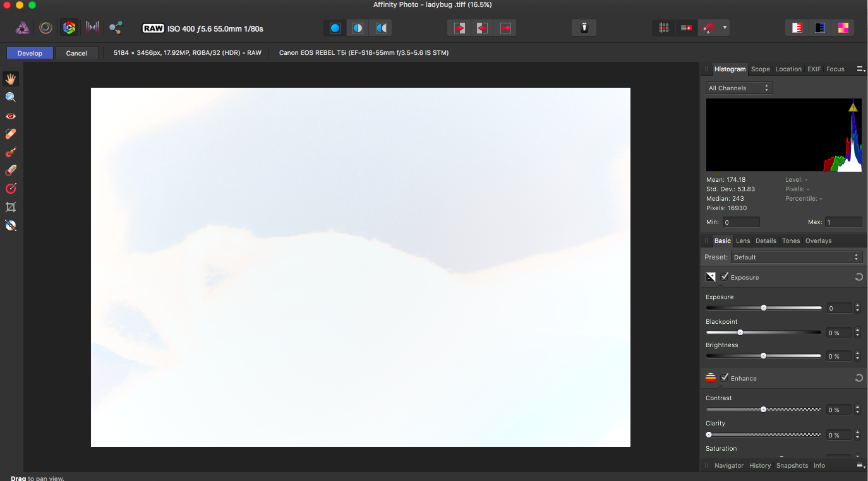The width and height of the screenshot is (868, 481).
Task: Click the swap before and after icon
Action: (x=505, y=28)
